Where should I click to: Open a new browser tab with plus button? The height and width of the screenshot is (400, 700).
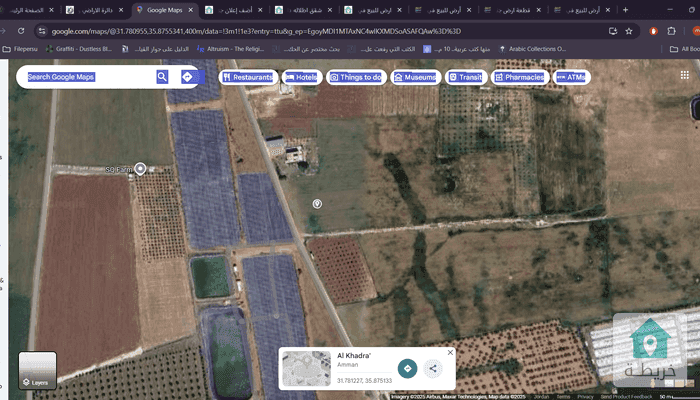point(623,10)
